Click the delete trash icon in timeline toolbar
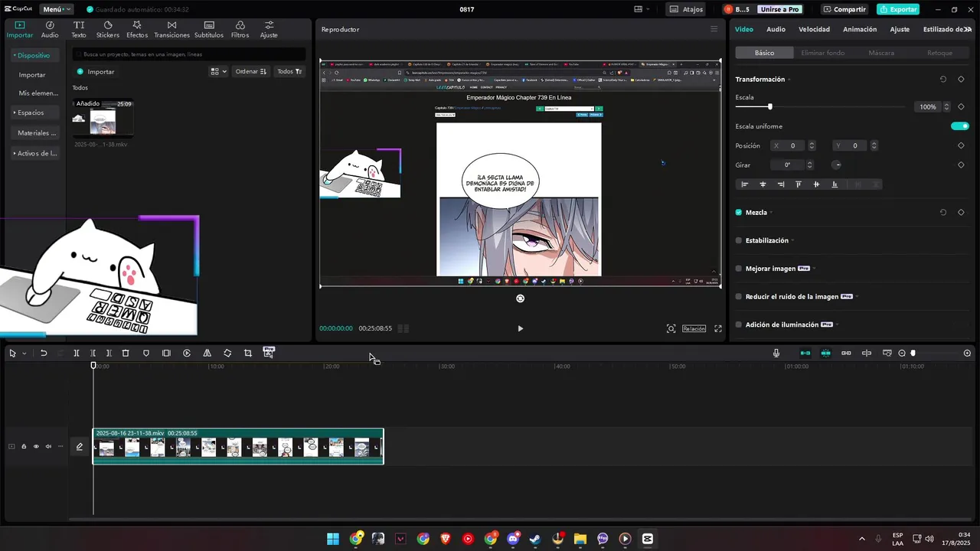Screen dimensions: 980x551 (126, 353)
